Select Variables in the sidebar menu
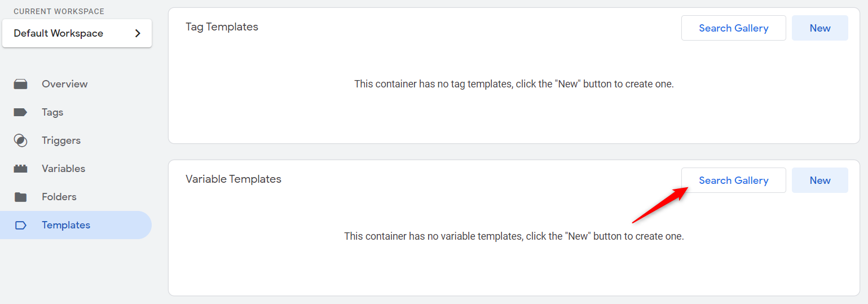 63,169
